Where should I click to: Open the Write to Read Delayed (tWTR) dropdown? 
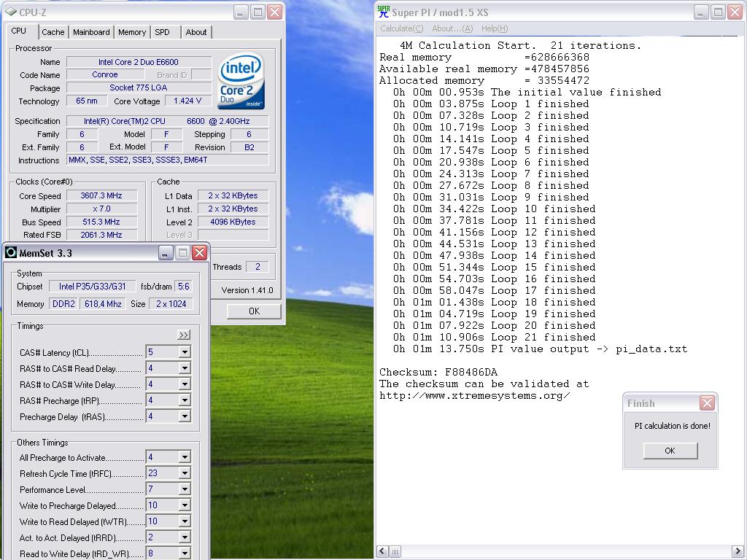point(185,521)
